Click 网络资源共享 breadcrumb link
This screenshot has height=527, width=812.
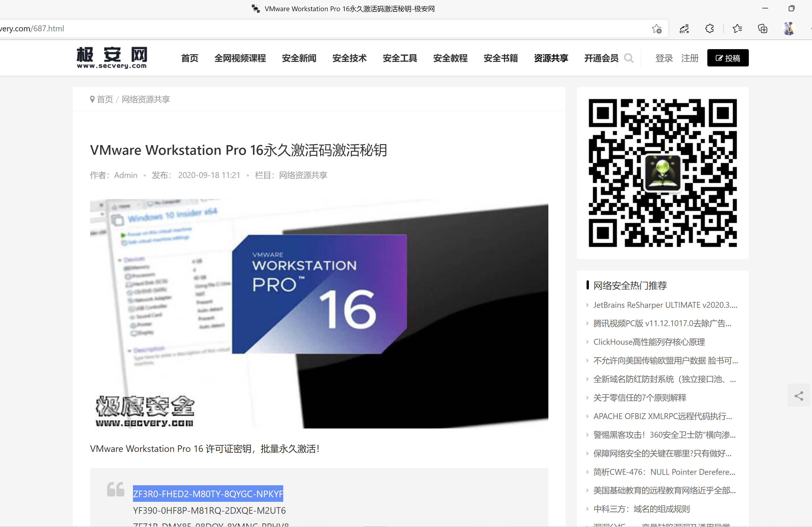[146, 99]
